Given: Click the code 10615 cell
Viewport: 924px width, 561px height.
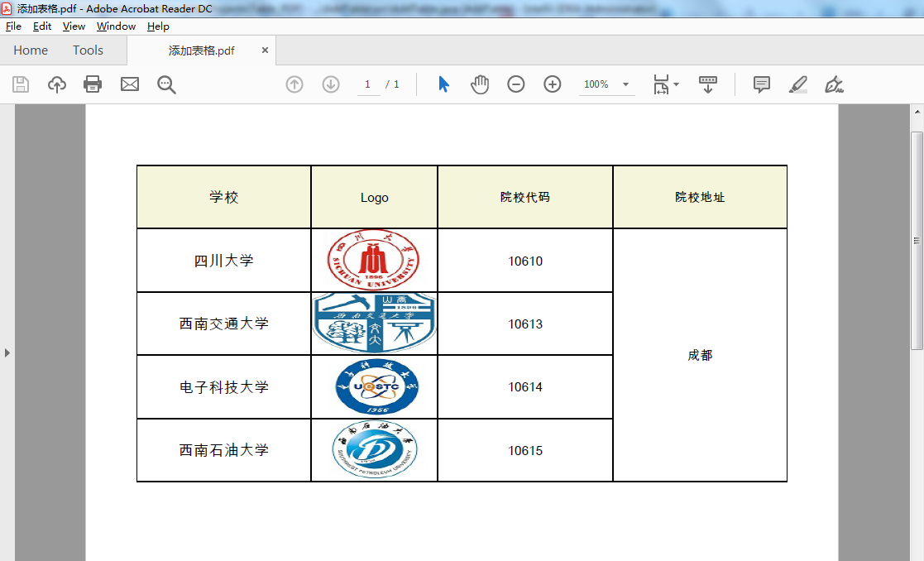Looking at the screenshot, I should tap(525, 450).
